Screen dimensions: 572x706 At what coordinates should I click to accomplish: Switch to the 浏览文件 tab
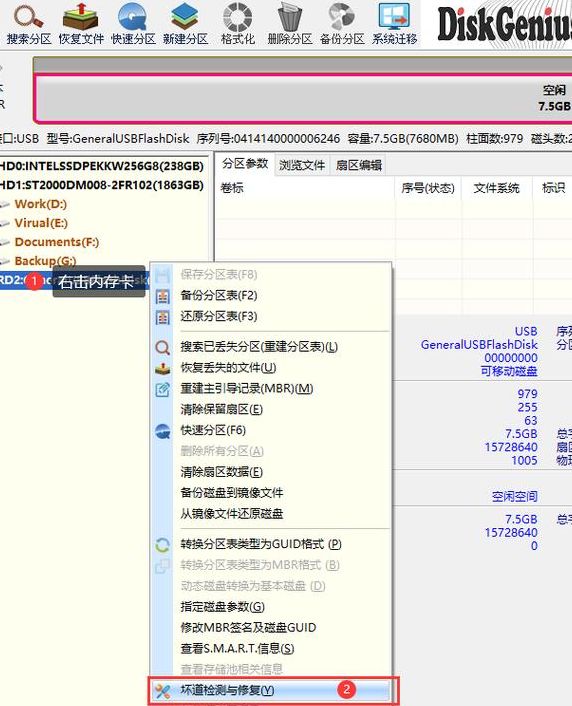(302, 165)
